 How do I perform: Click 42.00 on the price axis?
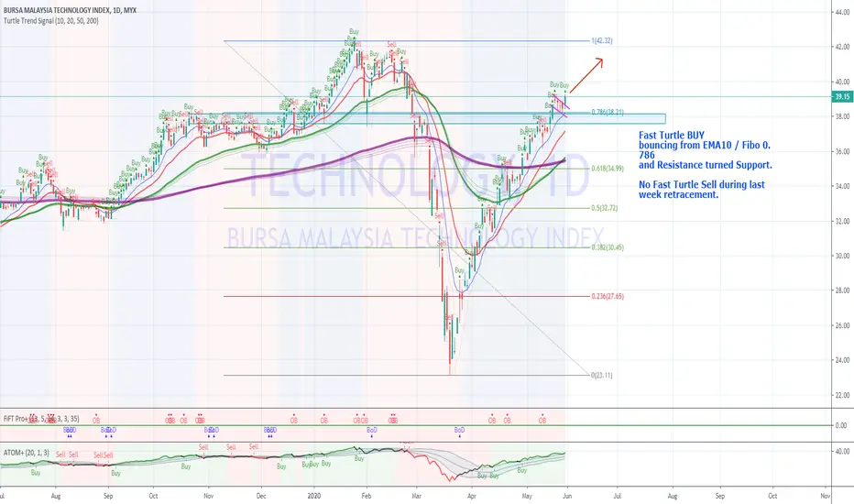(x=842, y=47)
